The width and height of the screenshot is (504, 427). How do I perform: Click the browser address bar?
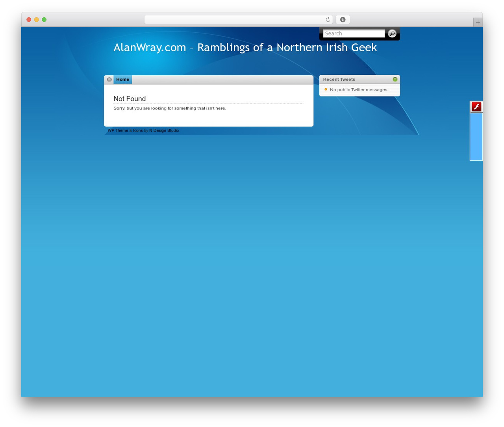(238, 20)
